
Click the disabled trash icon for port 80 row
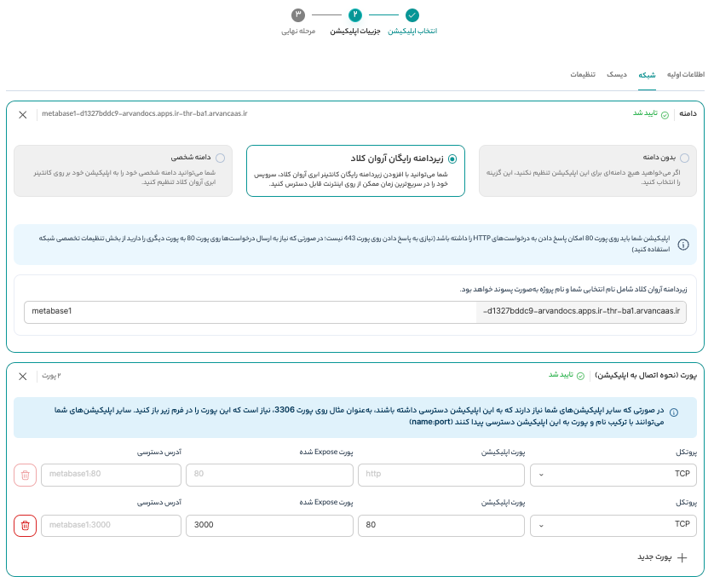[25, 475]
